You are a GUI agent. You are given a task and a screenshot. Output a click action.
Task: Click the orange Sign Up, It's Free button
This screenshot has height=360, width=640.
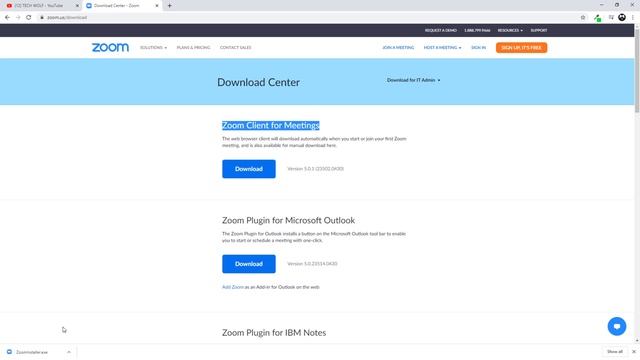(x=521, y=48)
